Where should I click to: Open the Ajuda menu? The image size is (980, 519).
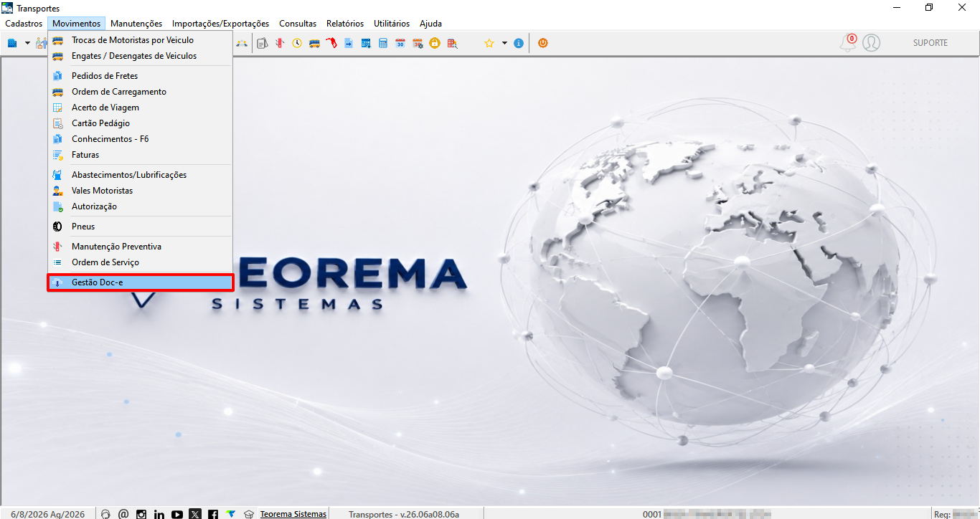(431, 24)
